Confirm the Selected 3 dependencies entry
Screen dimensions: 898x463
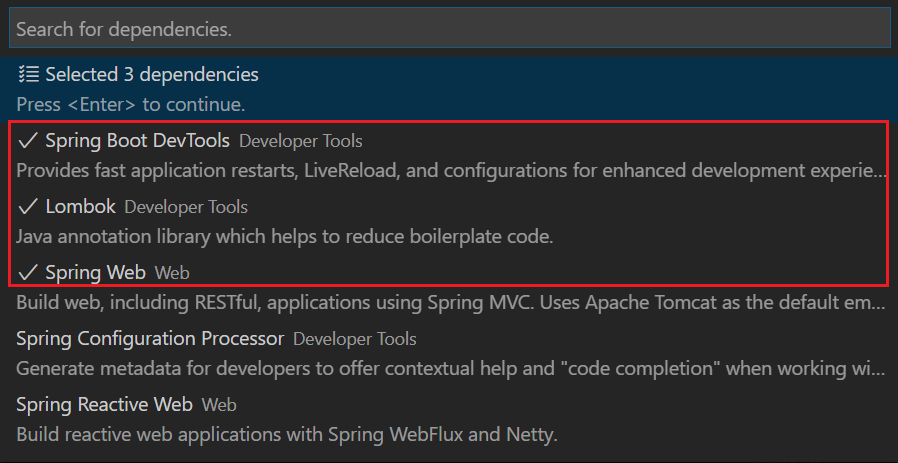point(152,74)
